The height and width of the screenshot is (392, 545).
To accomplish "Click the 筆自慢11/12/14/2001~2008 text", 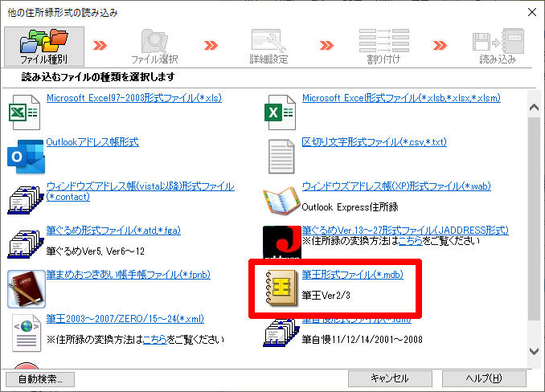I will pos(363,340).
